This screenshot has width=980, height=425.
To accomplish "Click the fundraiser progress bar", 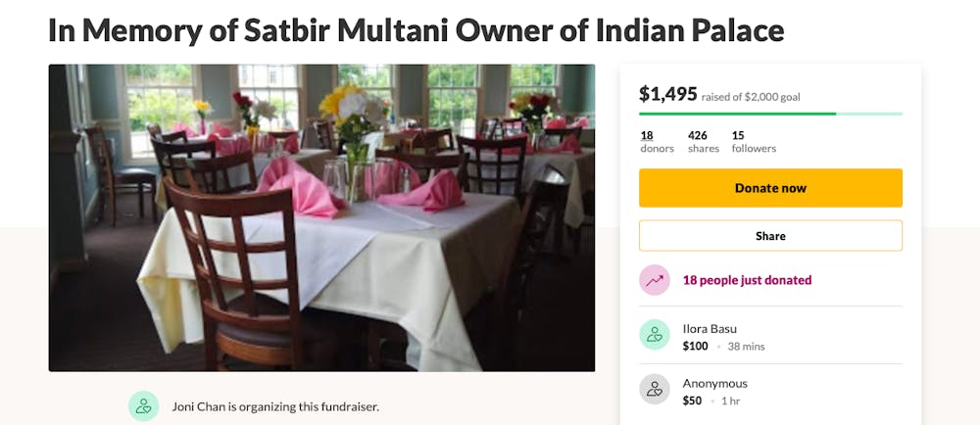I will pyautogui.click(x=770, y=114).
